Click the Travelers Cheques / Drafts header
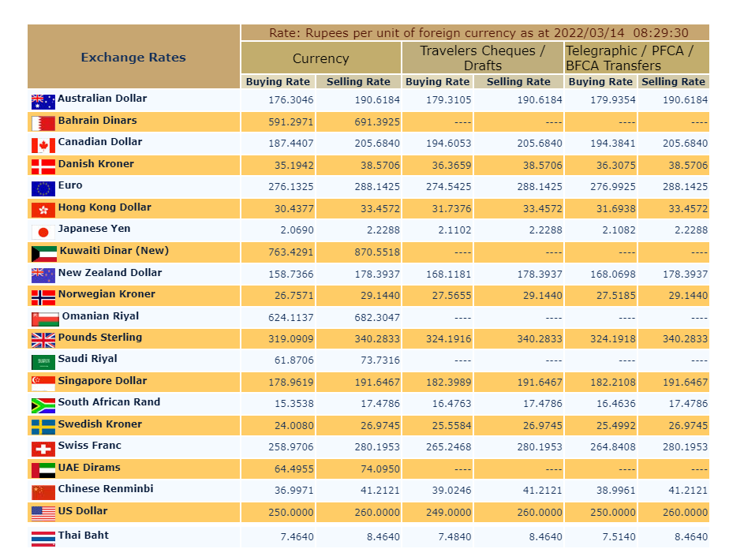This screenshot has width=729, height=560. (x=483, y=58)
